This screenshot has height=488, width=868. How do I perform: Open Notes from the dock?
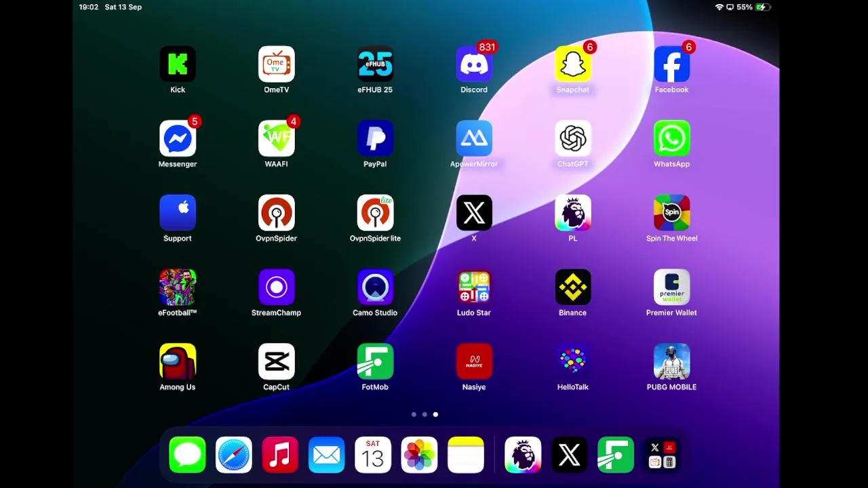[466, 455]
